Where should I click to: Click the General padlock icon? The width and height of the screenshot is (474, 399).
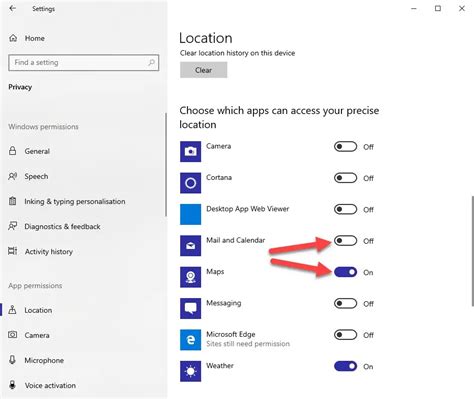point(12,151)
